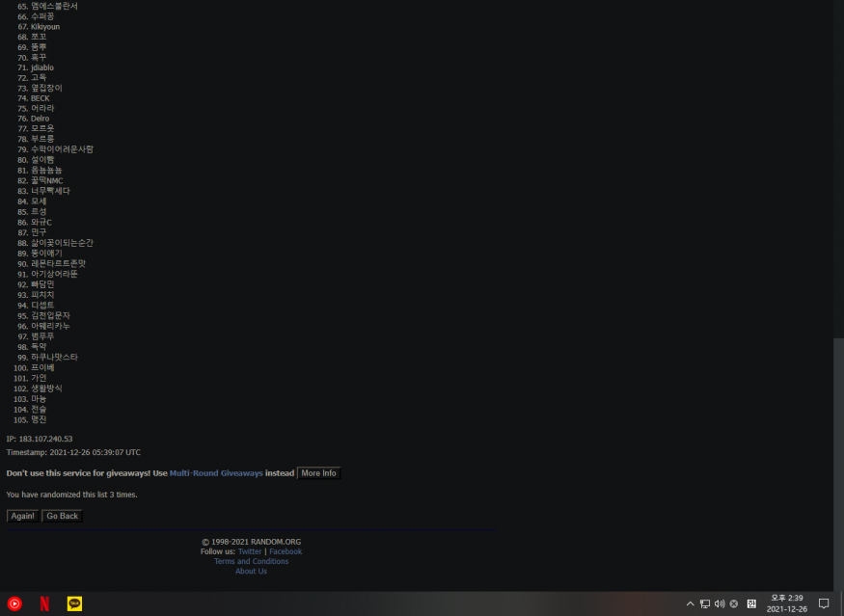Open the Facebook link in the footer

click(286, 551)
